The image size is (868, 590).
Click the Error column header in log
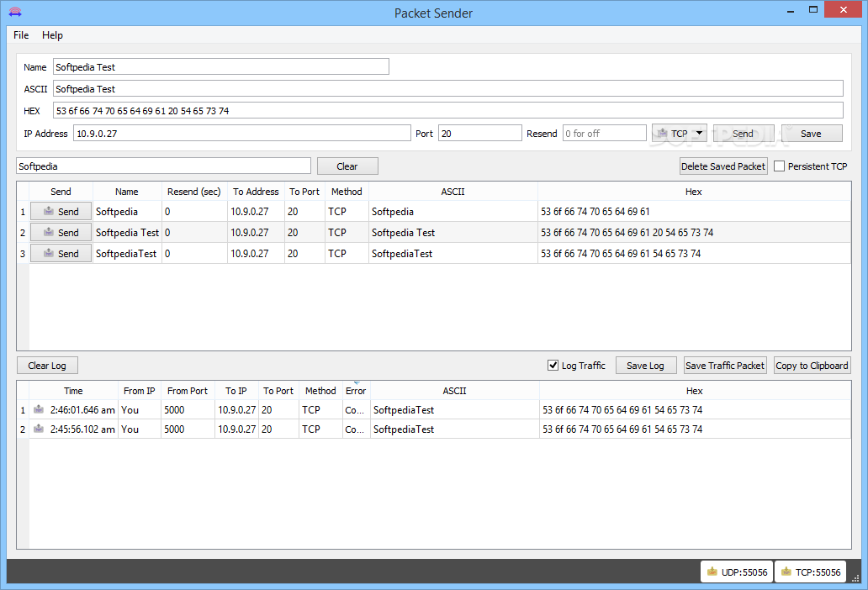click(x=356, y=390)
